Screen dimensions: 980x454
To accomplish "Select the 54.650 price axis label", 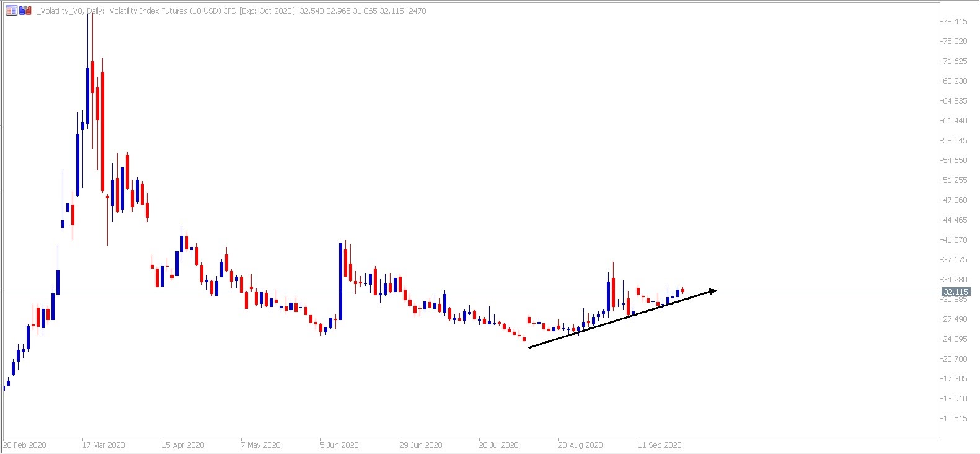I will click(955, 161).
